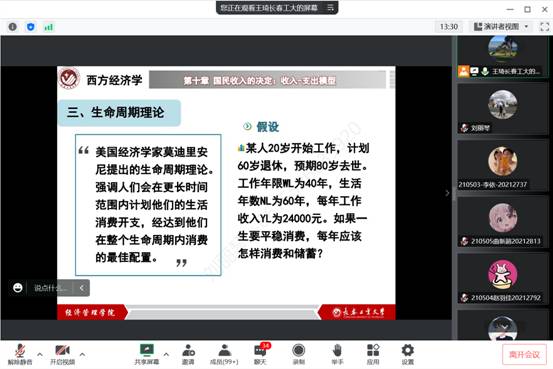The height and width of the screenshot is (369, 553).
Task: Open the shared-screen banner menu icon
Action: (x=330, y=7)
